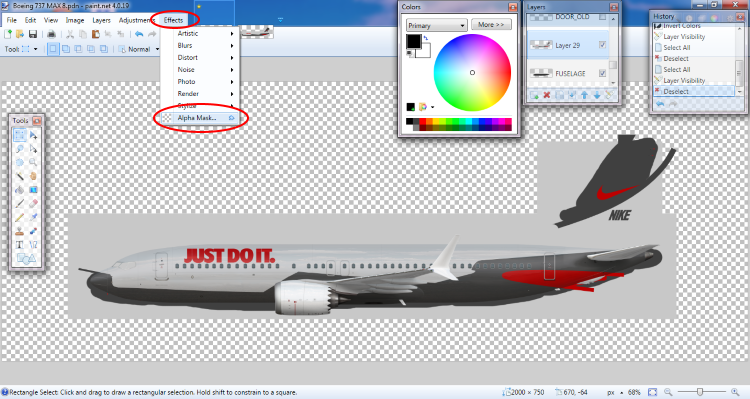Add new layer in Layers window
The image size is (750, 399).
[x=534, y=95]
